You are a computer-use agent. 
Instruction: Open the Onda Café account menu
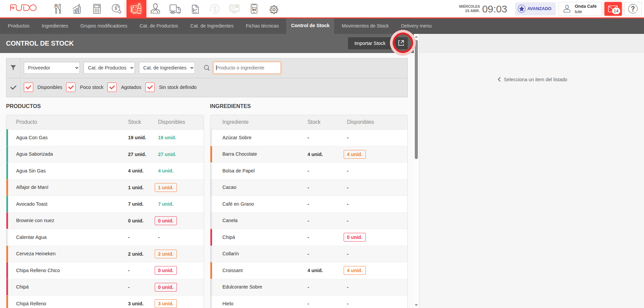tap(580, 9)
